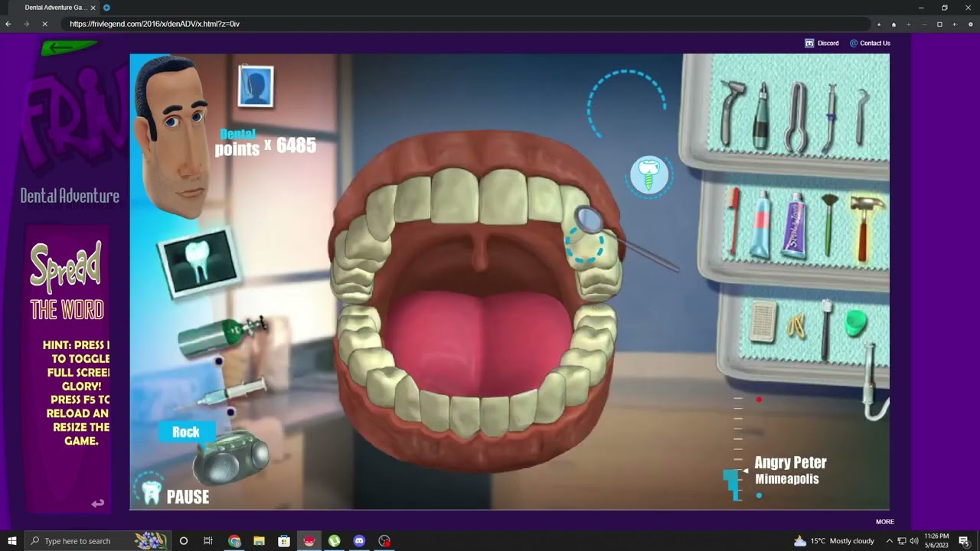The width and height of the screenshot is (980, 551).
Task: Change the Rock music label
Action: (186, 432)
